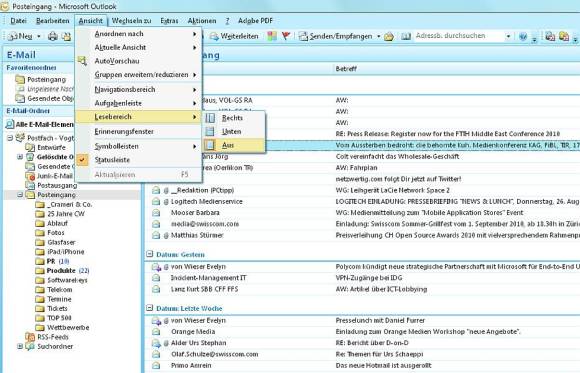Open the Bearbeiten menu
The width and height of the screenshot is (580, 373).
click(x=53, y=21)
